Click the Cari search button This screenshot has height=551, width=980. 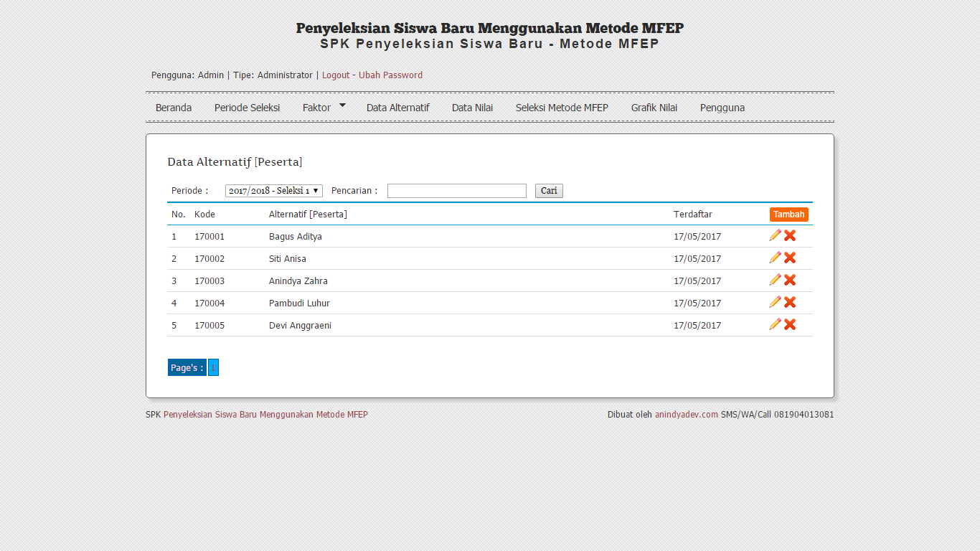tap(549, 191)
